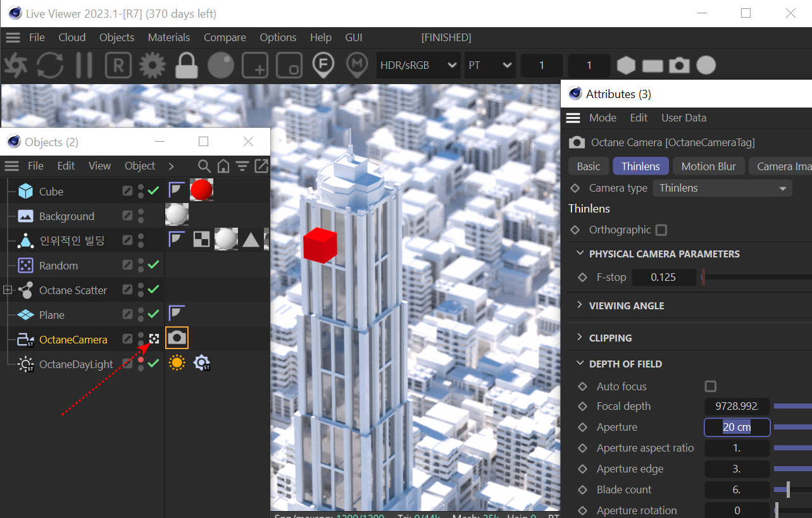Select the white material tag on Background
The height and width of the screenshot is (518, 812).
[177, 214]
